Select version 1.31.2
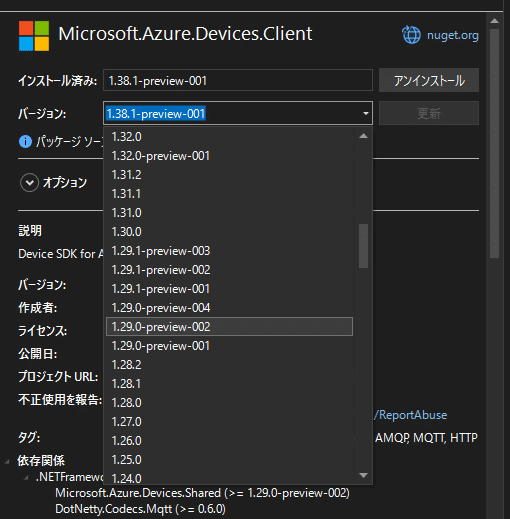The height and width of the screenshot is (519, 510). 229,175
